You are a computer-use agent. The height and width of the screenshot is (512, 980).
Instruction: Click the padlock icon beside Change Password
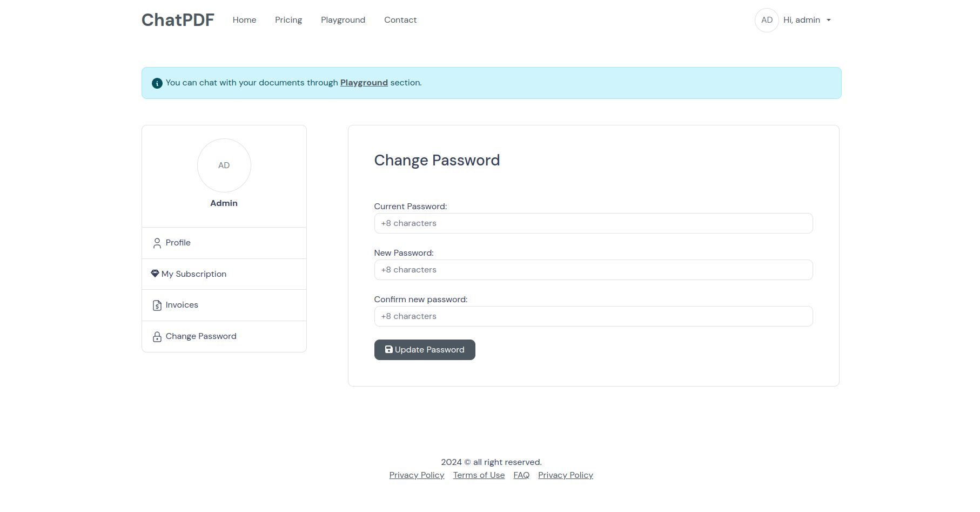coord(157,337)
